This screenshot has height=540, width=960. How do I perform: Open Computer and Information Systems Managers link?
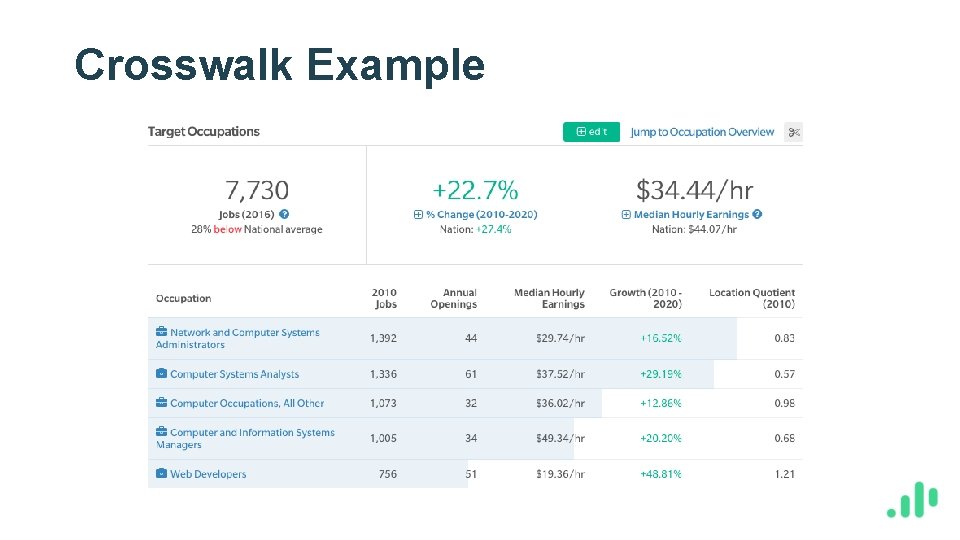point(245,438)
